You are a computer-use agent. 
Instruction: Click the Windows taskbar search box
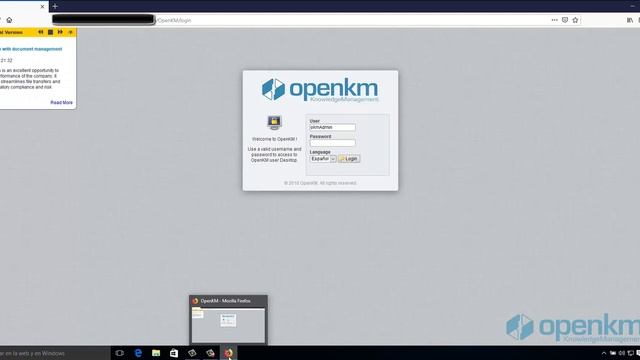55,353
